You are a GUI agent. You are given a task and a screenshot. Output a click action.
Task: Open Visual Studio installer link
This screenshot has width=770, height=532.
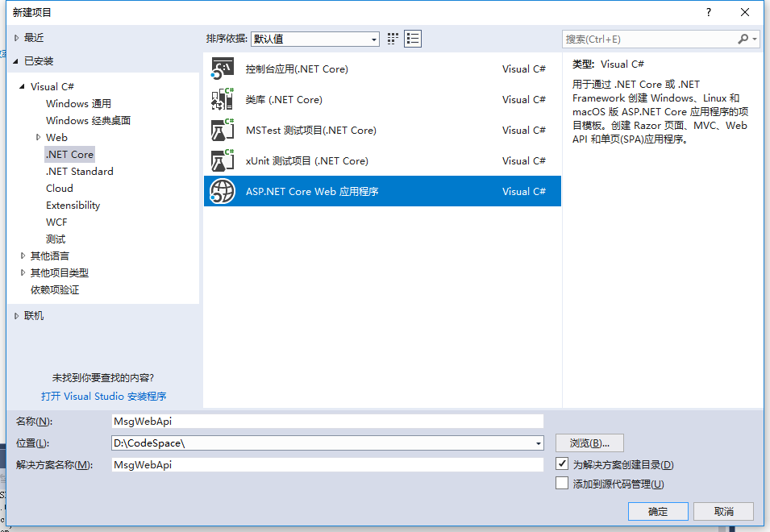click(104, 396)
